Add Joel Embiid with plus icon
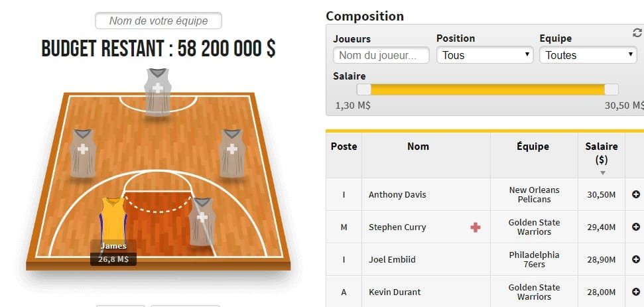Image resolution: width=644 pixels, height=307 pixels. pyautogui.click(x=636, y=260)
